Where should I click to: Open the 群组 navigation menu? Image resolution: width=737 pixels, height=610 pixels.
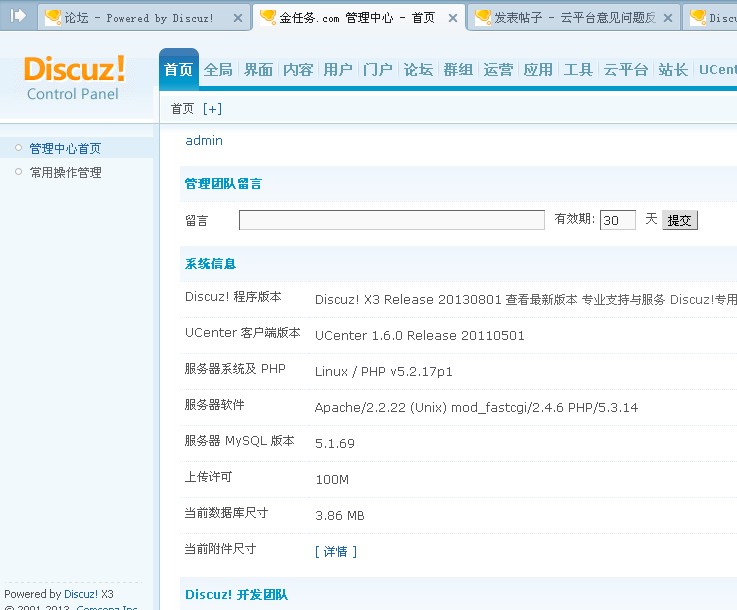458,70
